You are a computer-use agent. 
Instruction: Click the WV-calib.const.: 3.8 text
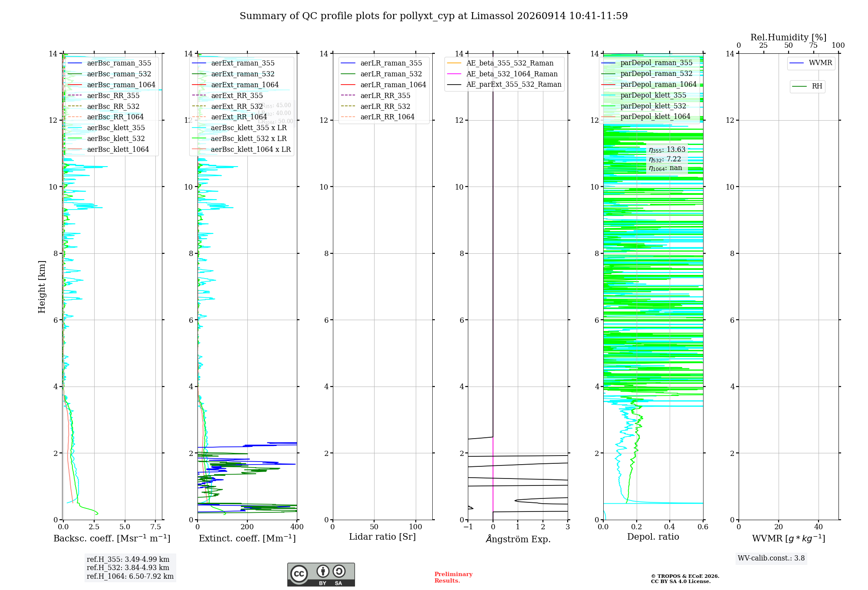coord(771,558)
